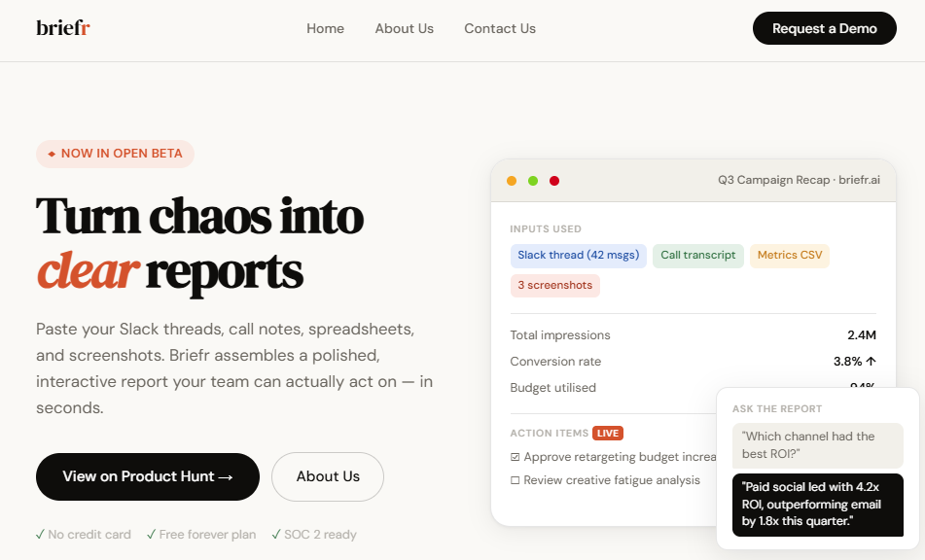The image size is (925, 560).
Task: Select the 3 screenshots tag
Action: (554, 285)
